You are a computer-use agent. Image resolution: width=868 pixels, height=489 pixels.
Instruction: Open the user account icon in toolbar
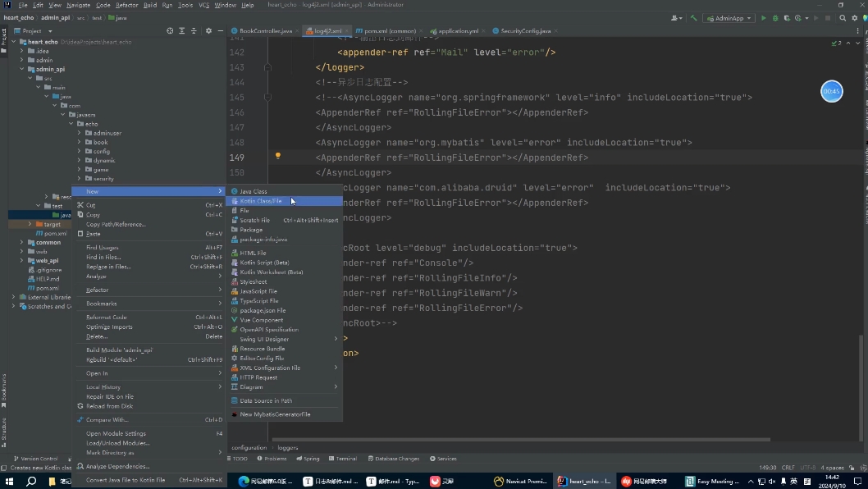(676, 18)
